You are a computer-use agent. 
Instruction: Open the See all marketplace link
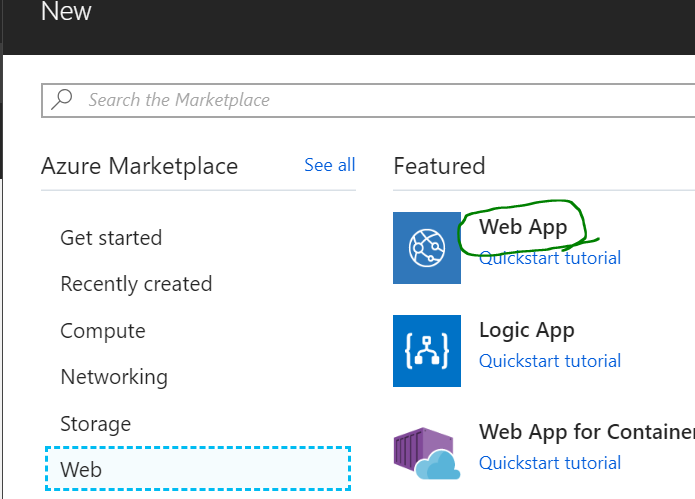click(x=329, y=165)
